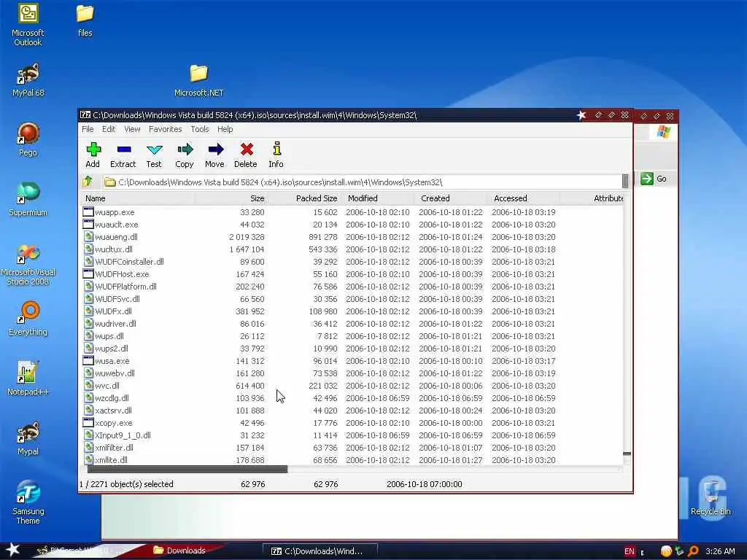This screenshot has height=560, width=747.
Task: Open Samsung Theme desktop shortcut
Action: click(x=28, y=502)
